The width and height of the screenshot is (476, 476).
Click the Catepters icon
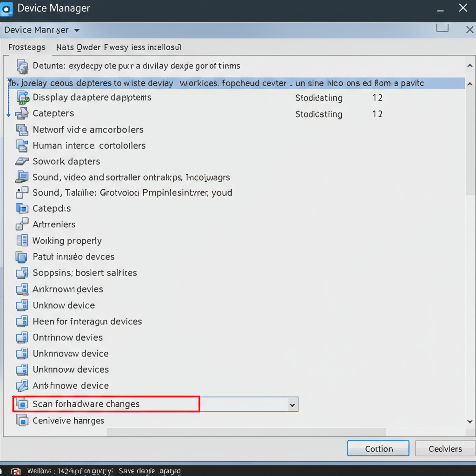click(x=22, y=113)
